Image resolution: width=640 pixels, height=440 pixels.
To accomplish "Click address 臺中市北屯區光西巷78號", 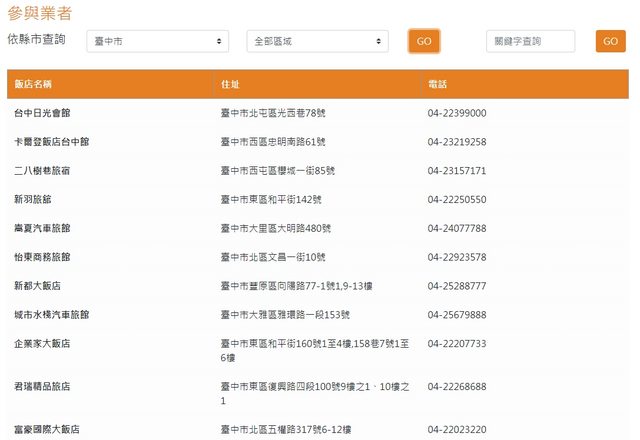I will [273, 113].
